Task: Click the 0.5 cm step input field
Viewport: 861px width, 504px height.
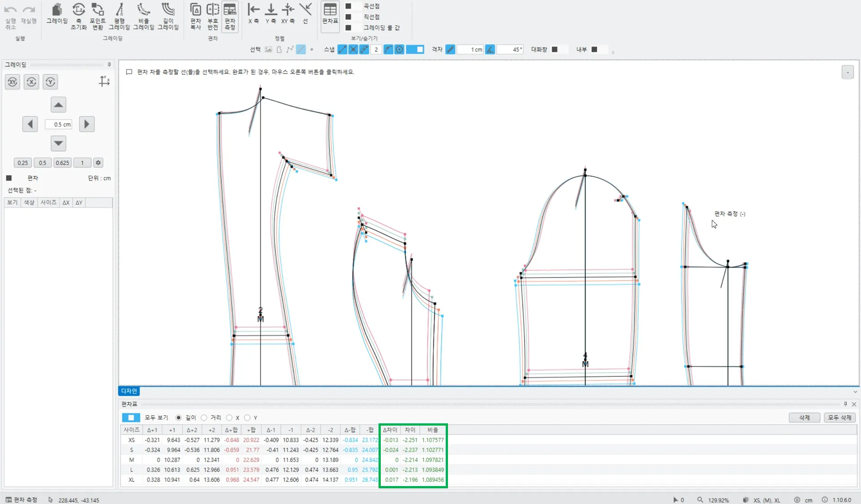Action: point(58,124)
